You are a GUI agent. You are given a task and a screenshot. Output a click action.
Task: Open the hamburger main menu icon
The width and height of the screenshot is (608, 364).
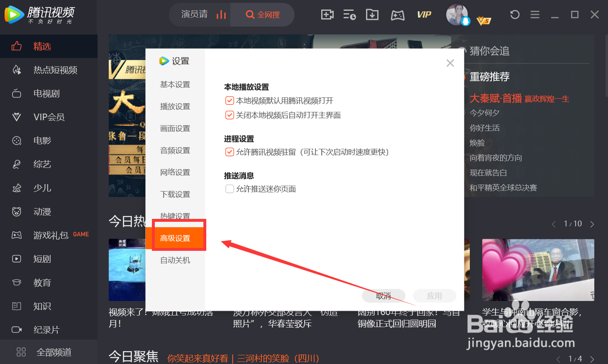coord(535,15)
